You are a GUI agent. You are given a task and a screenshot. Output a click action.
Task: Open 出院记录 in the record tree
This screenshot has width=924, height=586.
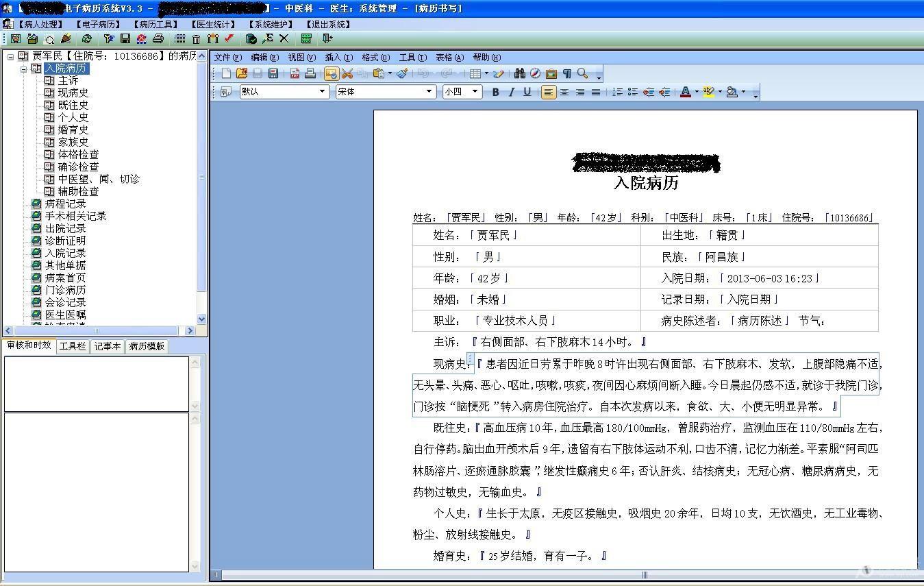tap(66, 228)
